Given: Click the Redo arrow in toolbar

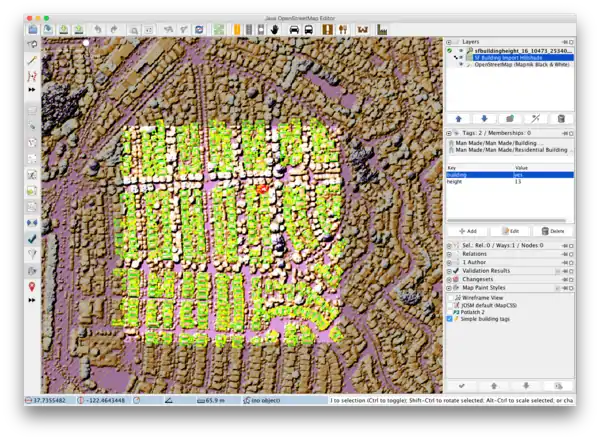Looking at the screenshot, I should point(114,30).
